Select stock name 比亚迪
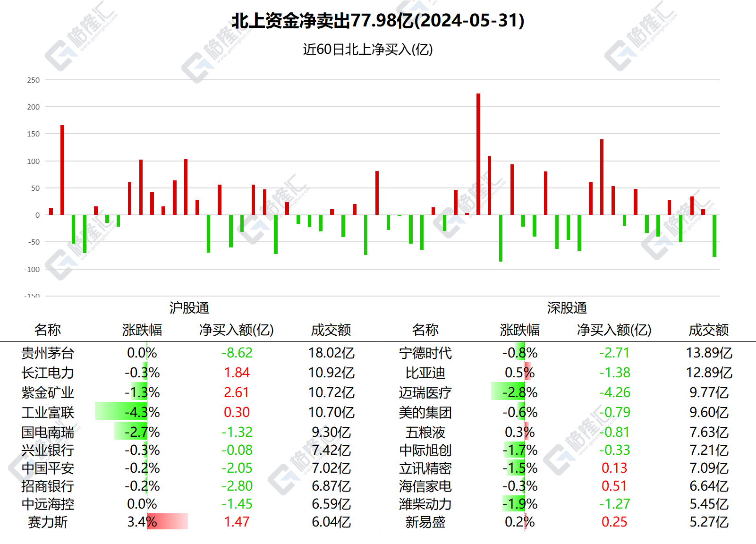The image size is (756, 544). point(425,373)
